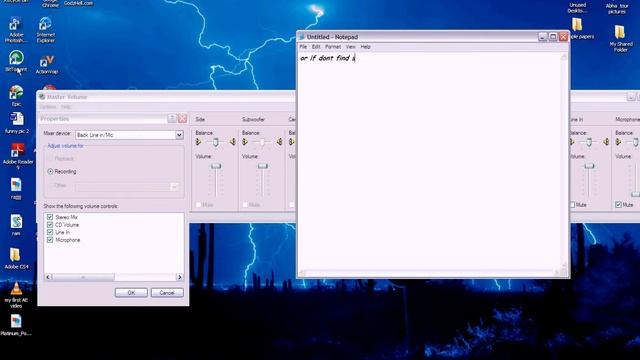The width and height of the screenshot is (640, 360).
Task: Click the Notepad vertical scrollbar
Action: click(x=564, y=161)
